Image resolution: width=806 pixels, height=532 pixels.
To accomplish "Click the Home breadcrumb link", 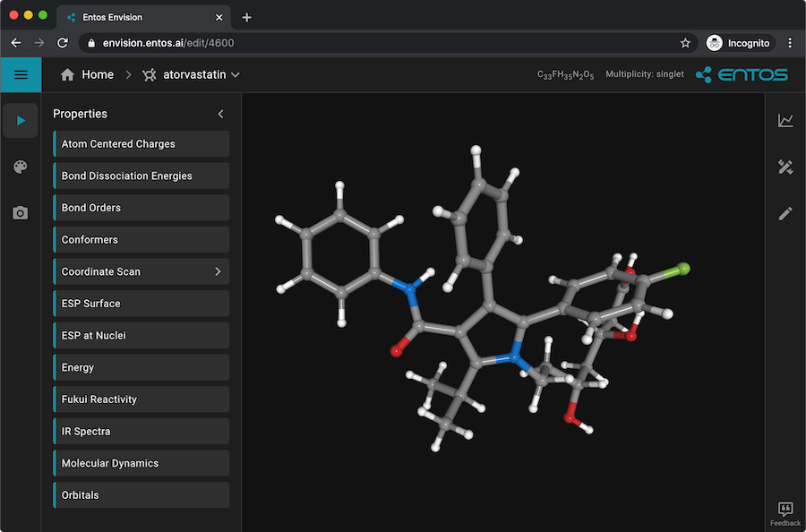I will [98, 75].
